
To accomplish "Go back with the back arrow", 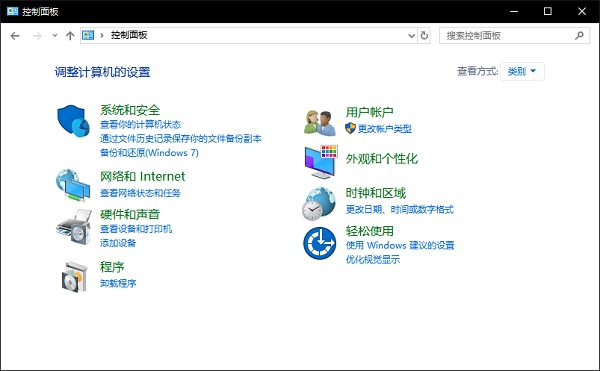I will click(15, 36).
